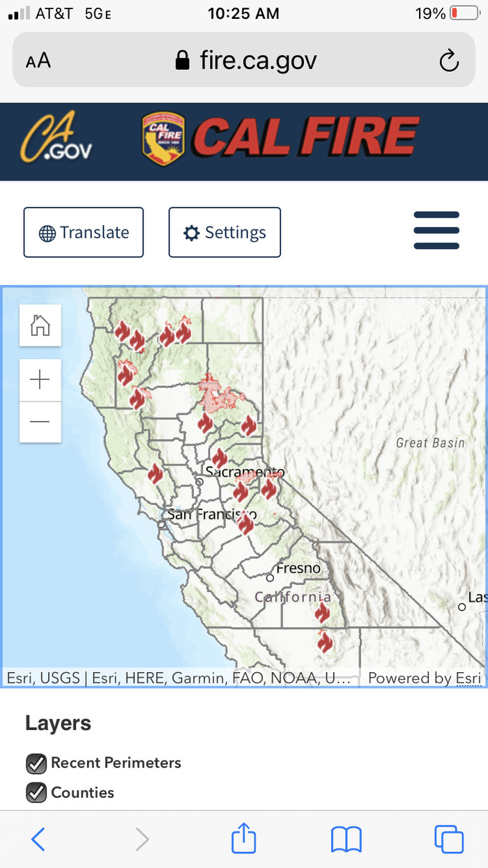Viewport: 488px width, 868px height.
Task: Click the map home extent button
Action: [40, 326]
